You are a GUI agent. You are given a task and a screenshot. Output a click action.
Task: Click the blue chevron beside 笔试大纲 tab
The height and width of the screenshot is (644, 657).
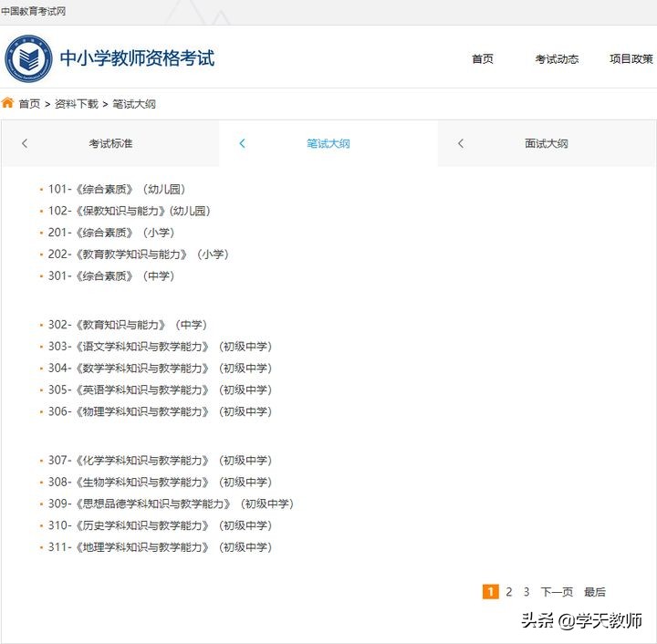point(242,143)
